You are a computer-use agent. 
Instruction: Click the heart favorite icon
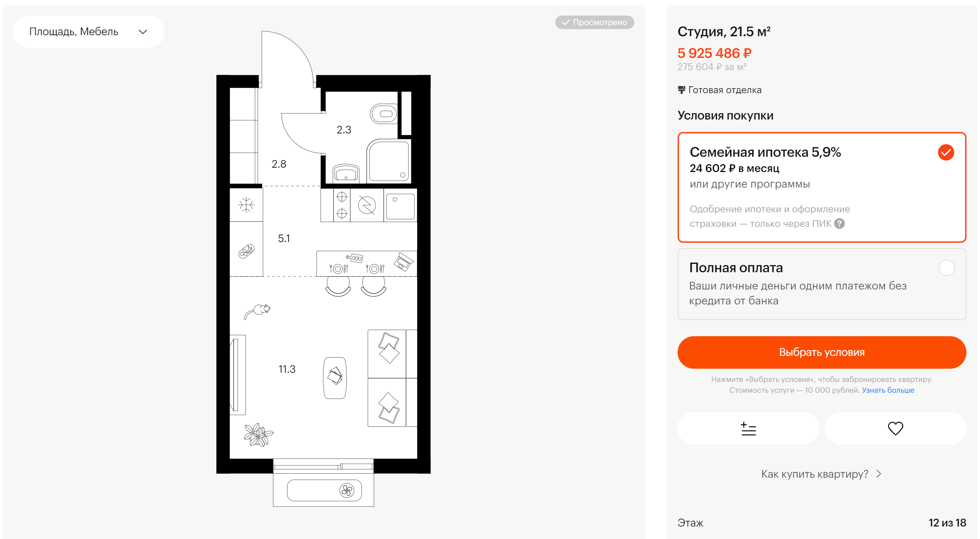pos(895,429)
